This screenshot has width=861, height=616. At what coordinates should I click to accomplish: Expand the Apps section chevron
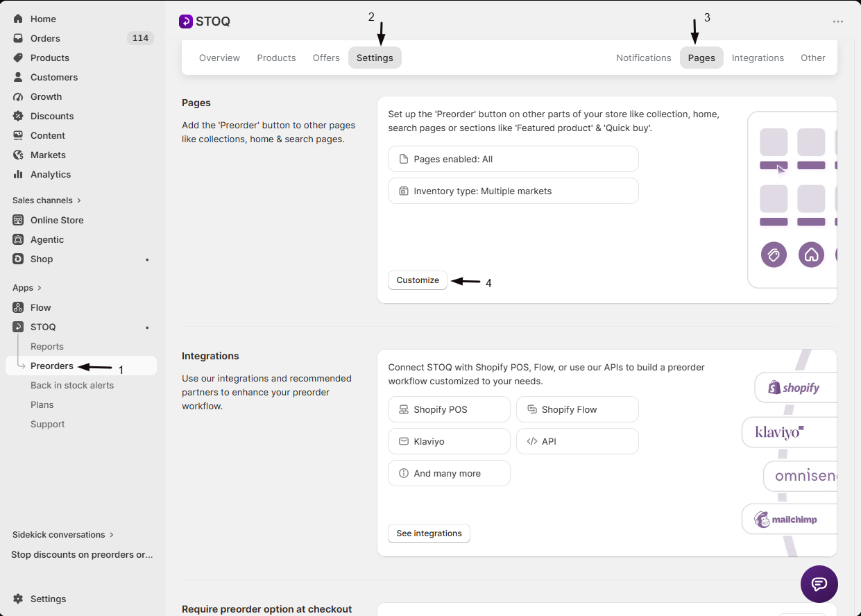point(39,288)
